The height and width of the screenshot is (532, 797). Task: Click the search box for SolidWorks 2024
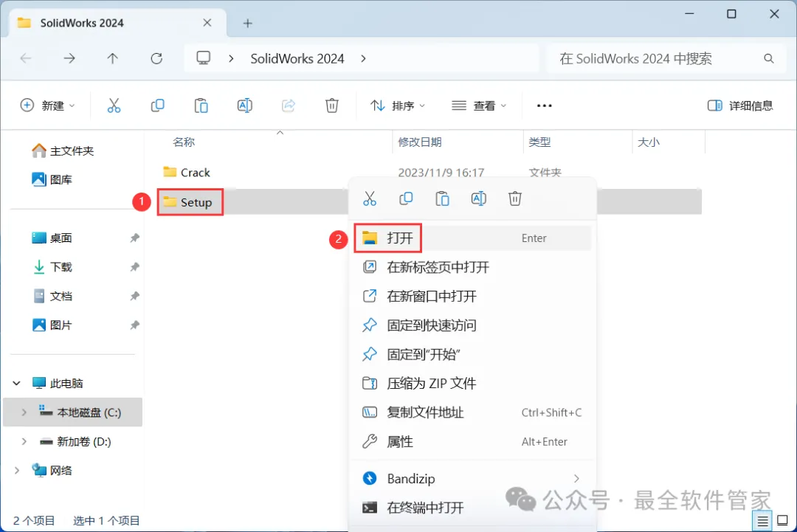point(666,58)
